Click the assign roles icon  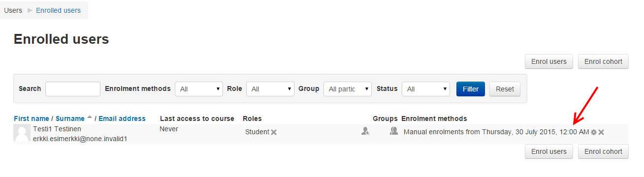[365, 131]
